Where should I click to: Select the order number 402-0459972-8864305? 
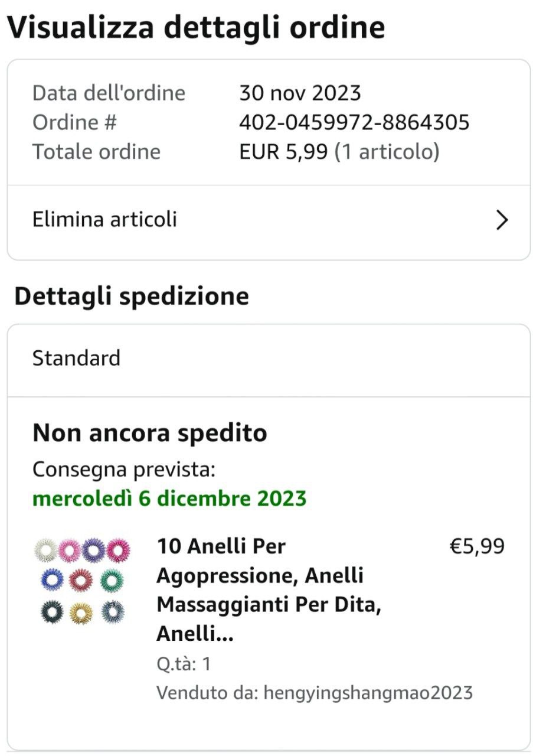click(354, 122)
